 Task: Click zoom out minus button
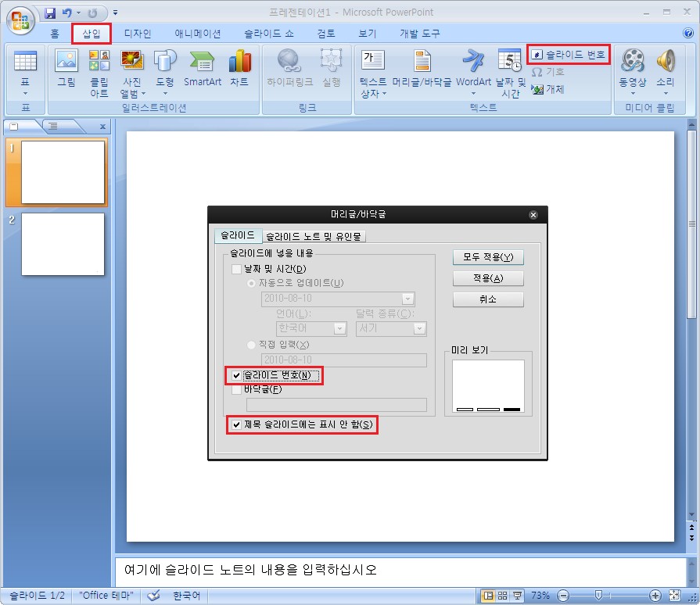click(x=563, y=596)
